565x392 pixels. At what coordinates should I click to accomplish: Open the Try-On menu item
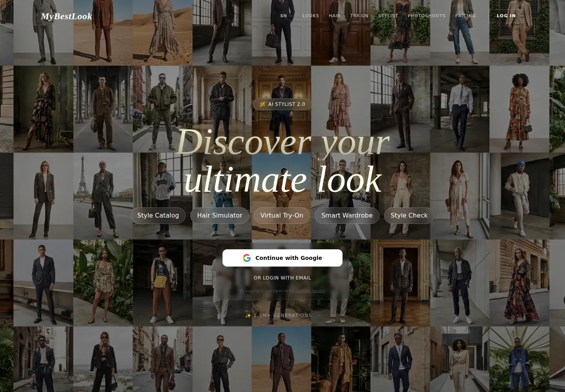pyautogui.click(x=359, y=16)
